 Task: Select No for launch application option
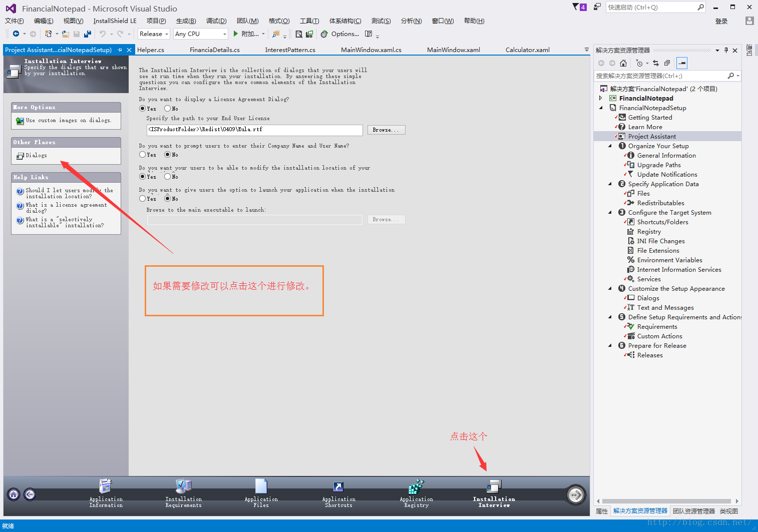point(167,199)
